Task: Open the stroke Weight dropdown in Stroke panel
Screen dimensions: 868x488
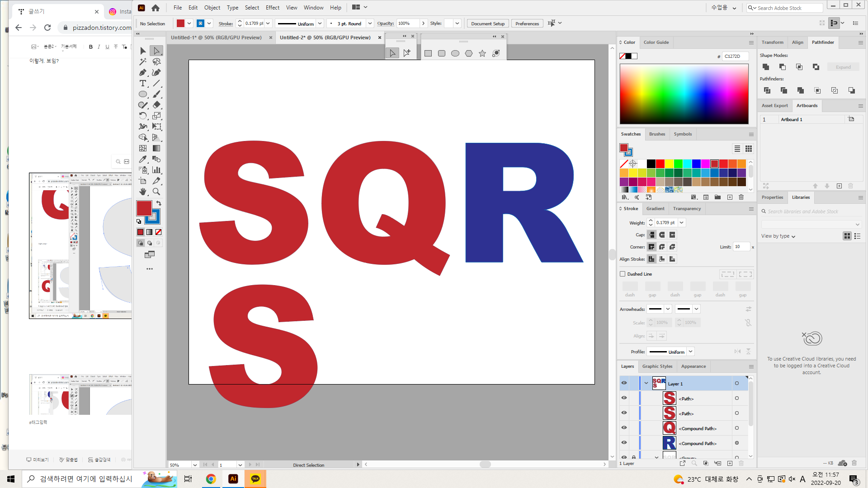Action: click(682, 223)
